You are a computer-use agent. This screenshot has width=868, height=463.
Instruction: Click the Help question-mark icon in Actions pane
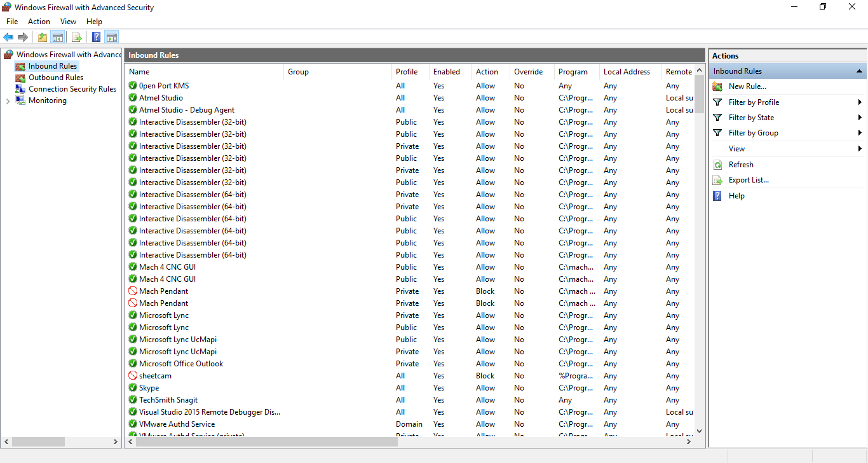717,196
